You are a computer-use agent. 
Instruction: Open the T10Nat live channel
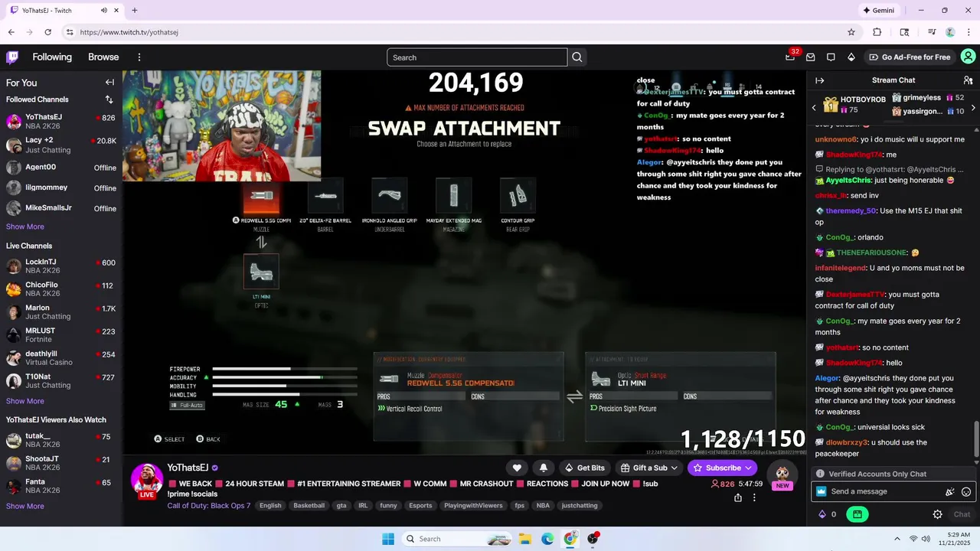(61, 381)
